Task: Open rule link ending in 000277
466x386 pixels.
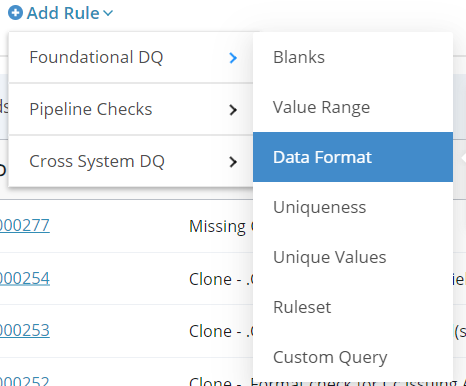Action: 25,225
